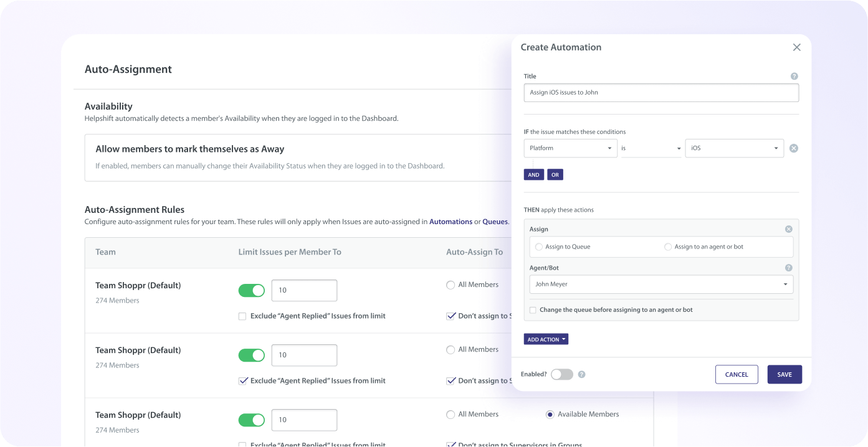
Task: Select 'Available Members' for the third rule
Action: [549, 414]
